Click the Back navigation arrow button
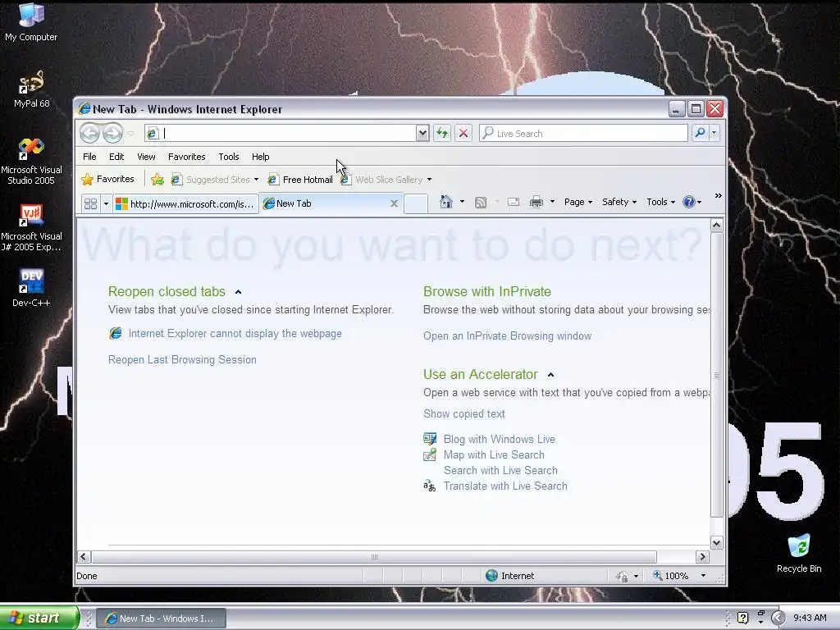Viewport: 840px width, 630px height. click(x=89, y=133)
